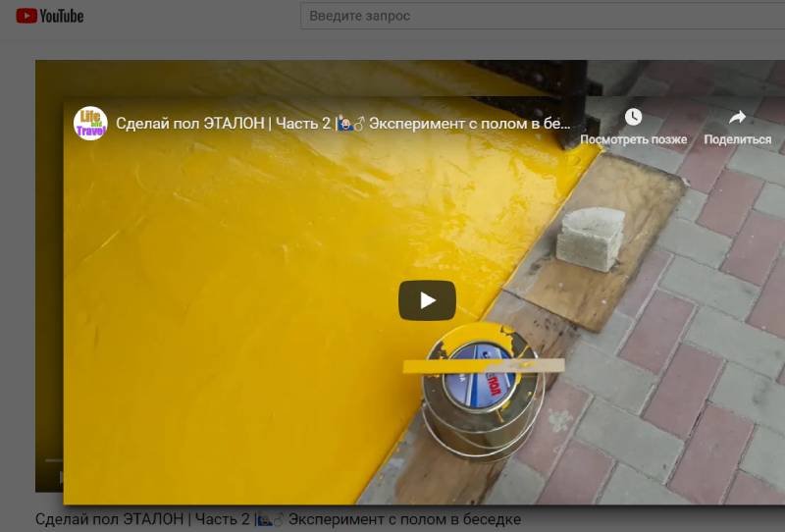The height and width of the screenshot is (532, 785).
Task: Click the YouTube wordmark text
Action: pyautogui.click(x=62, y=16)
